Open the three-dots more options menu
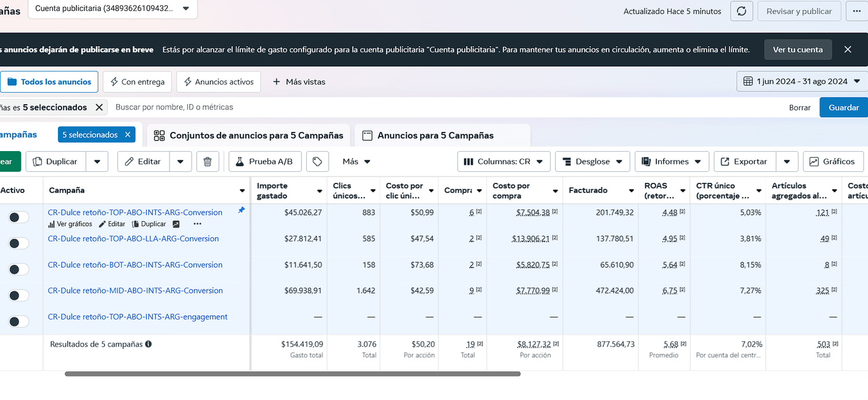This screenshot has width=868, height=400. point(856,11)
